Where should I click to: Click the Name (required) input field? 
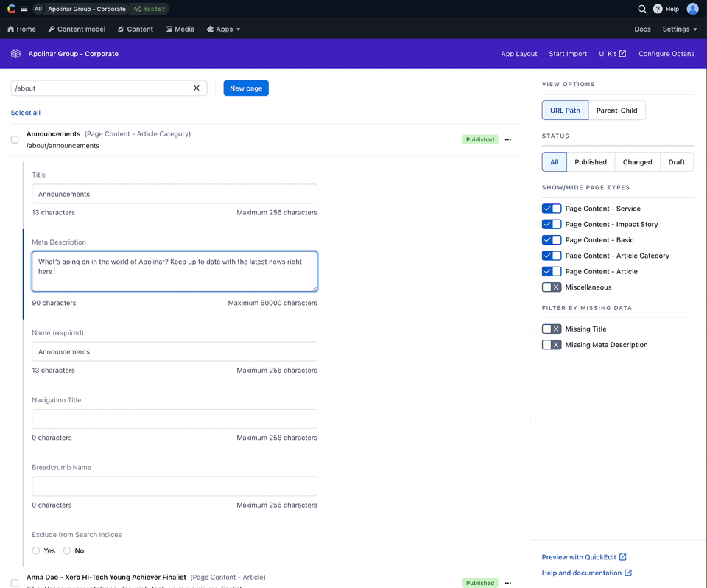click(x=175, y=352)
